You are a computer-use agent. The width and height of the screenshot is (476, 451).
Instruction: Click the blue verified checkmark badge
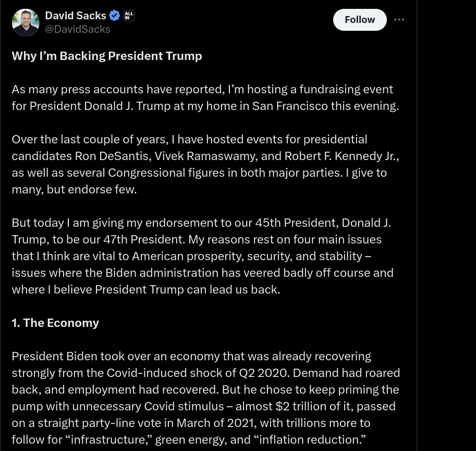tap(115, 16)
